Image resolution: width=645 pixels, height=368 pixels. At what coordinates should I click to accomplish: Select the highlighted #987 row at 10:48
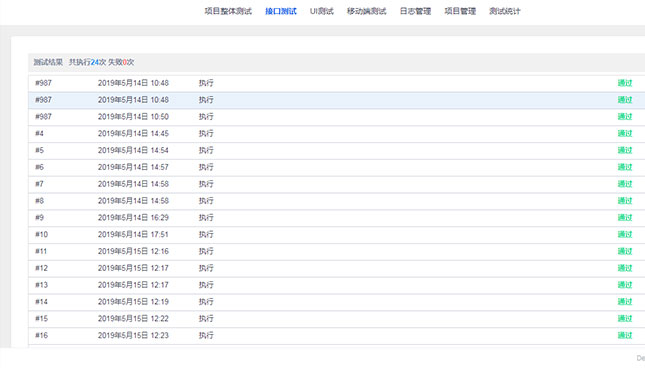tap(336, 100)
